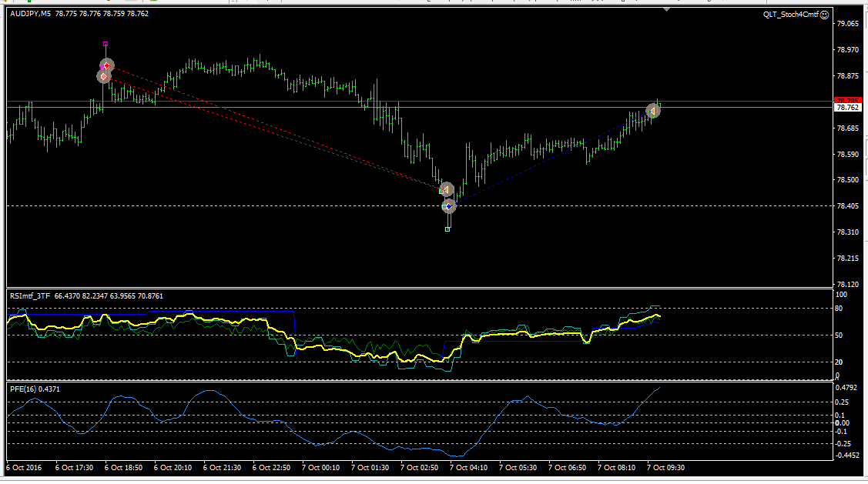Click the 78.970 price scale value
Image resolution: width=868 pixels, height=484 pixels.
click(x=847, y=50)
